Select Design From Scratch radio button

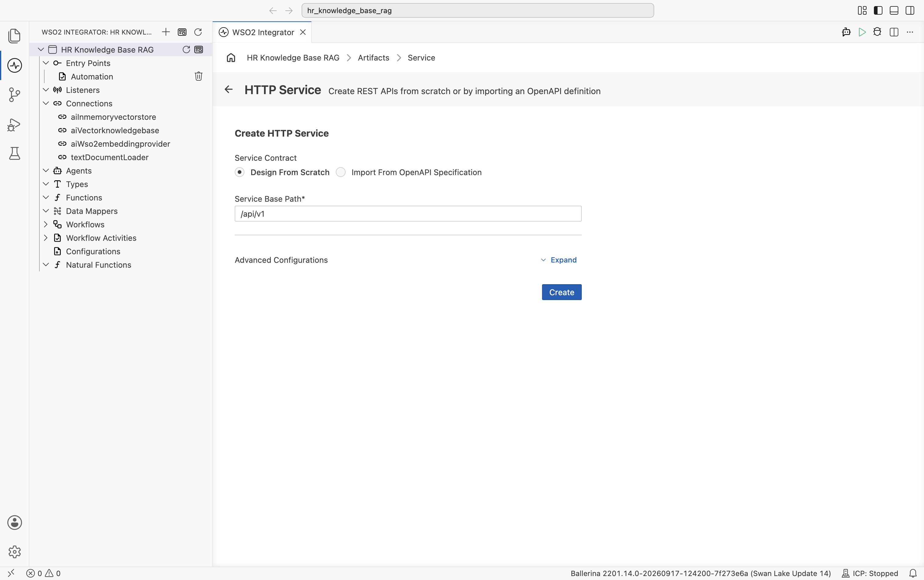pyautogui.click(x=240, y=172)
